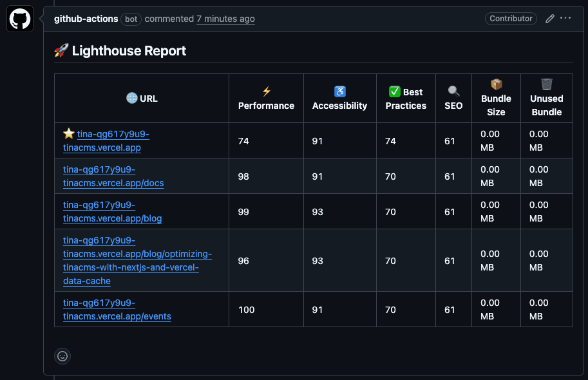
Task: Click the GitHub avatar logo
Action: coord(20,19)
